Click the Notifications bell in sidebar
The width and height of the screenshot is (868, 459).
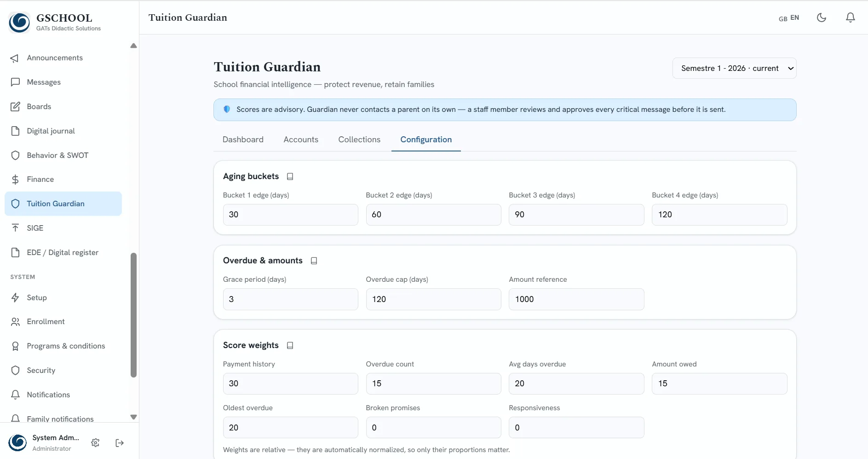click(x=15, y=395)
